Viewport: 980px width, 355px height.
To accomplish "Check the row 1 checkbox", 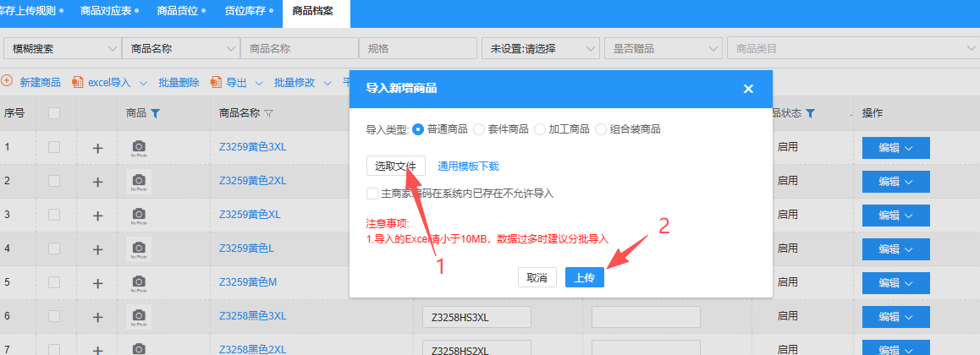I will click(x=54, y=146).
